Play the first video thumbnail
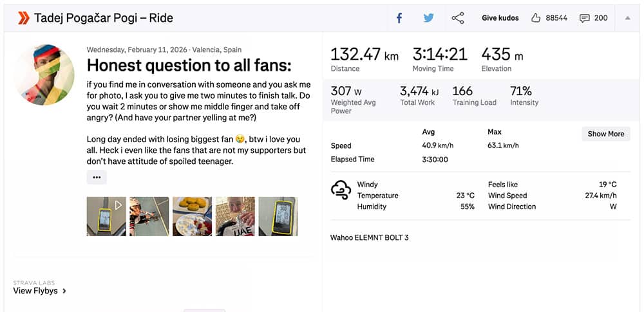 pos(106,216)
